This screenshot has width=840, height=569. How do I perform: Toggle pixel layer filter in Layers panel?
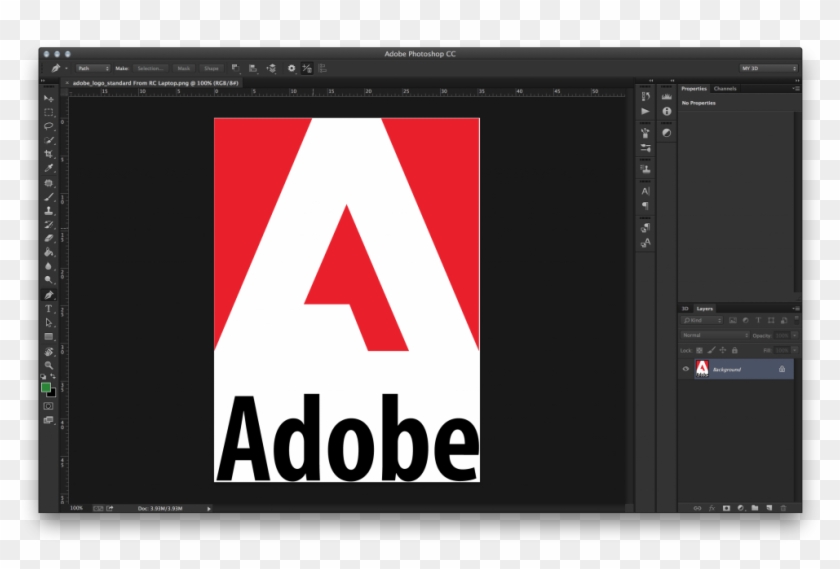click(733, 320)
